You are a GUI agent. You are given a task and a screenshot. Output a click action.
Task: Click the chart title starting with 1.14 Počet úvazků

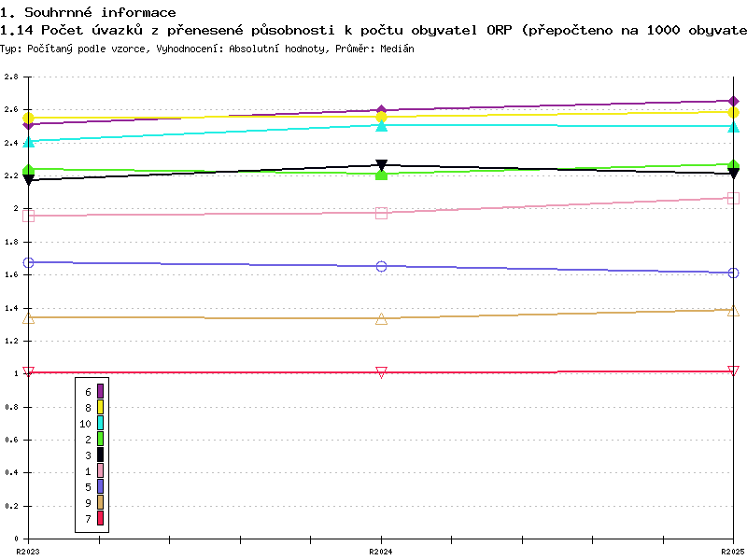pyautogui.click(x=373, y=31)
